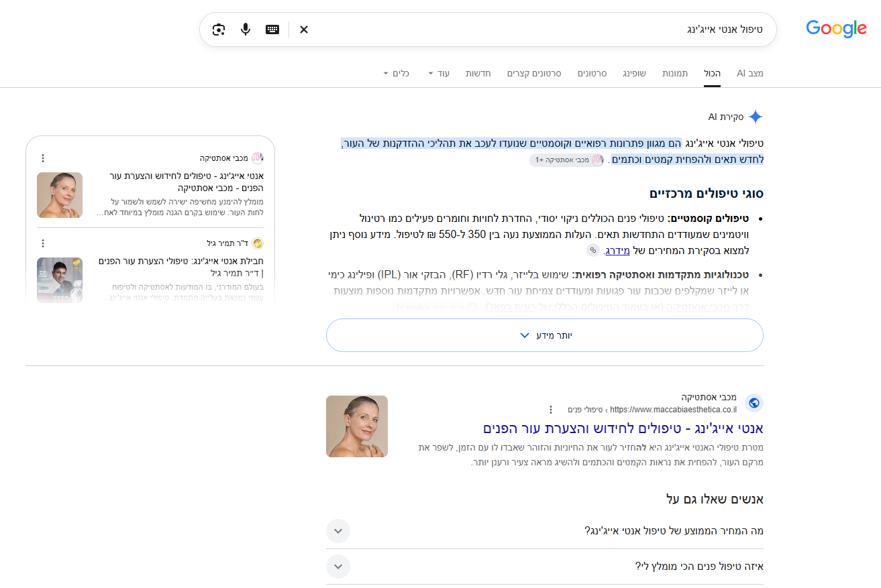Screen dimensions: 881x588
Task: Open Google Lens image search icon
Action: (x=219, y=30)
